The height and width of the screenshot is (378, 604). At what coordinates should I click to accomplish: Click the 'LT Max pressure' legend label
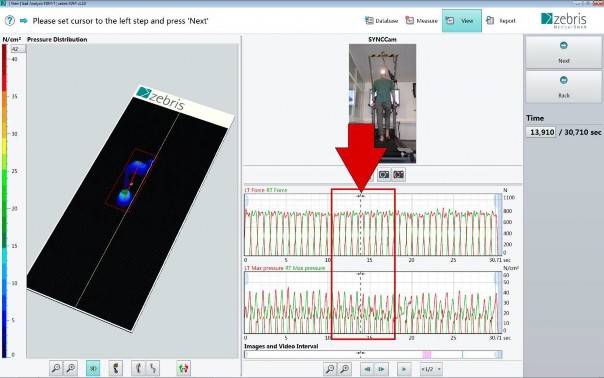[x=264, y=268]
